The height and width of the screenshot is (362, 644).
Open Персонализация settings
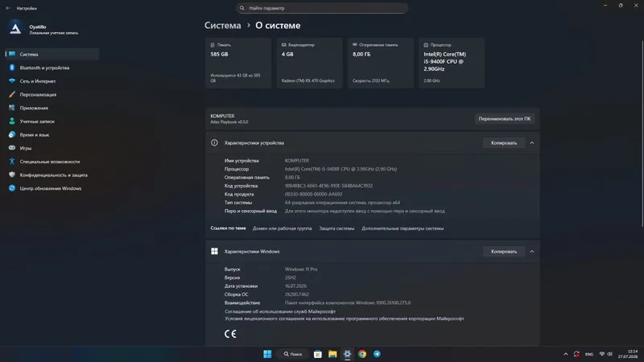pyautogui.click(x=52, y=94)
